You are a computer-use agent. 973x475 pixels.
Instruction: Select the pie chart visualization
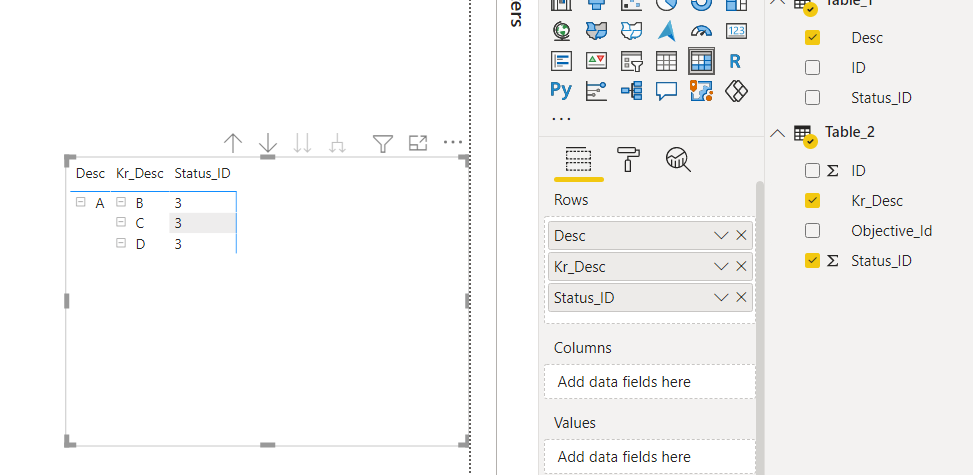tap(666, 4)
